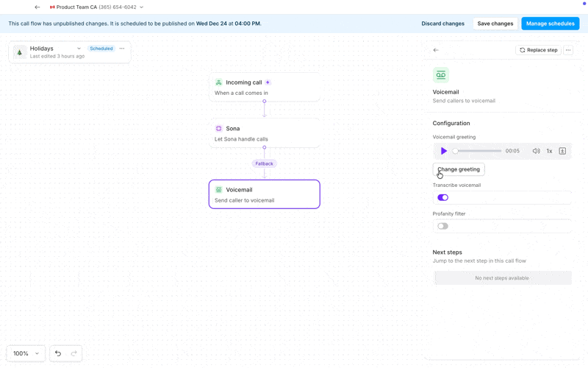Play the voicemail greeting audio
This screenshot has height=368, width=588.
(x=444, y=151)
